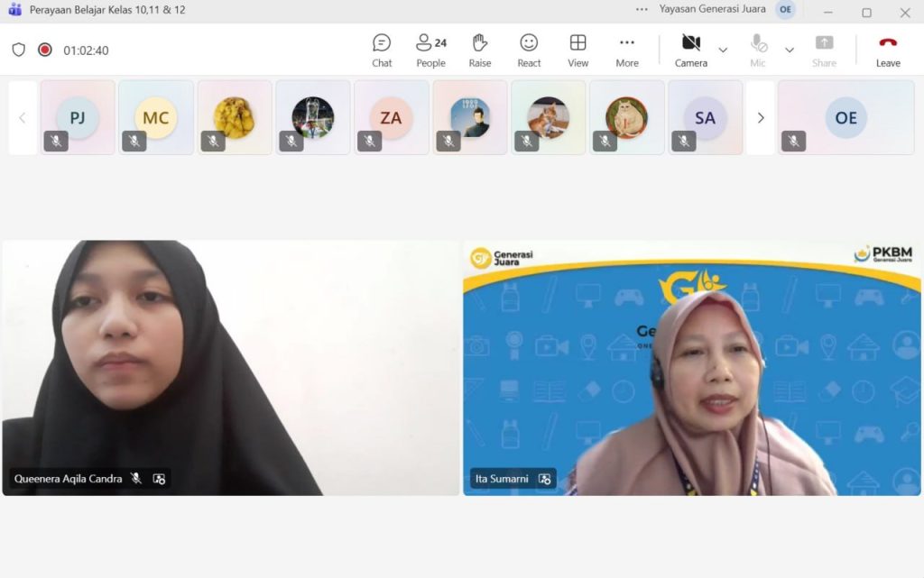Open the Chat panel
Image resolution: width=924 pixels, height=578 pixels.
coord(382,50)
